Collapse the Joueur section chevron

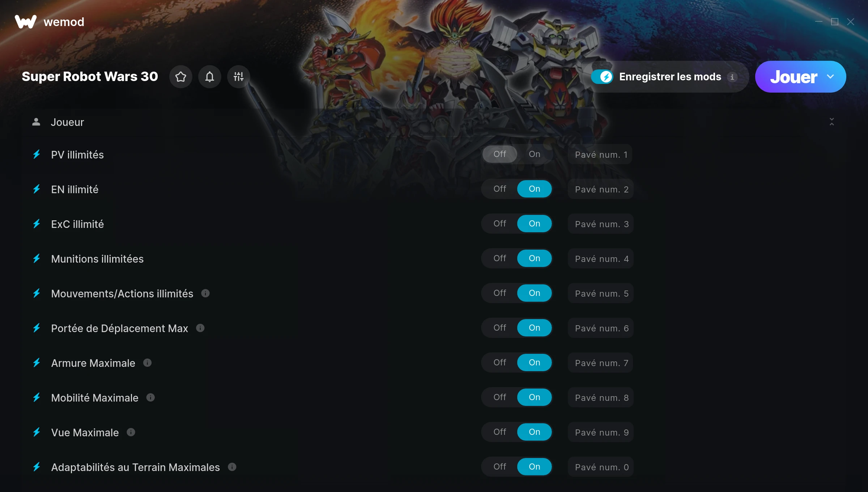click(832, 122)
